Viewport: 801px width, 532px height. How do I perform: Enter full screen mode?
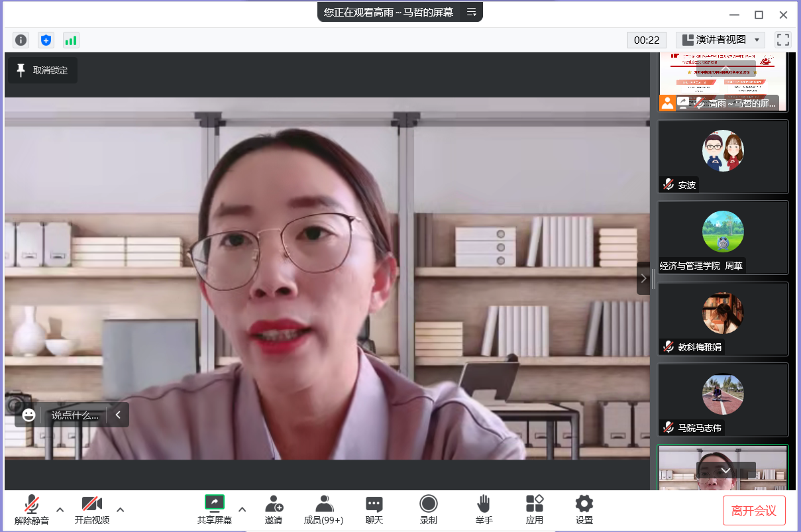tap(783, 40)
